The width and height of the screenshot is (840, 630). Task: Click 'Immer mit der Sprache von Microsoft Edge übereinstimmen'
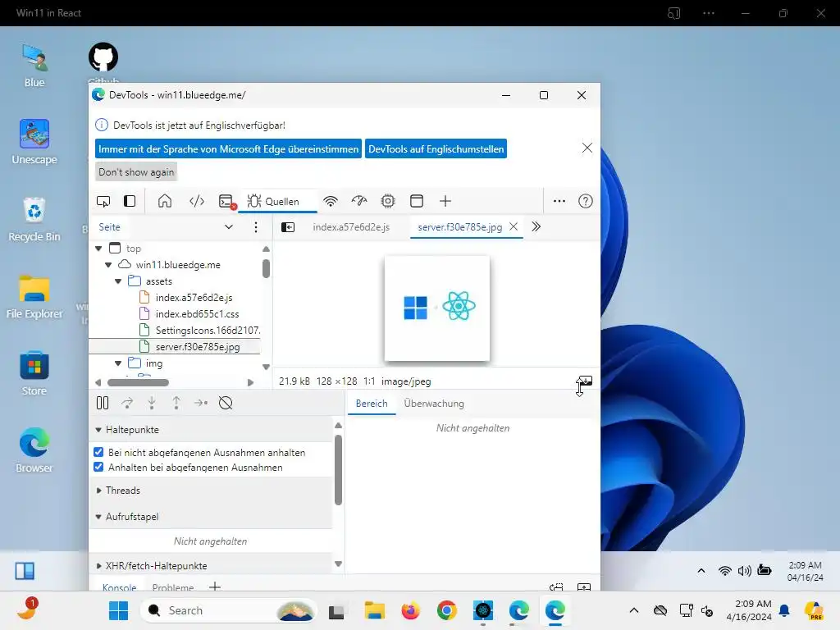point(228,149)
